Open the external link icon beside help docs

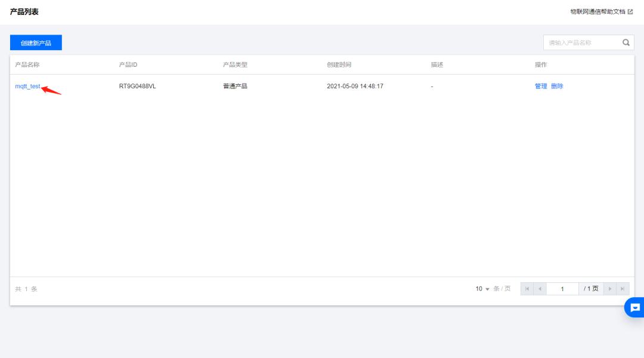630,12
